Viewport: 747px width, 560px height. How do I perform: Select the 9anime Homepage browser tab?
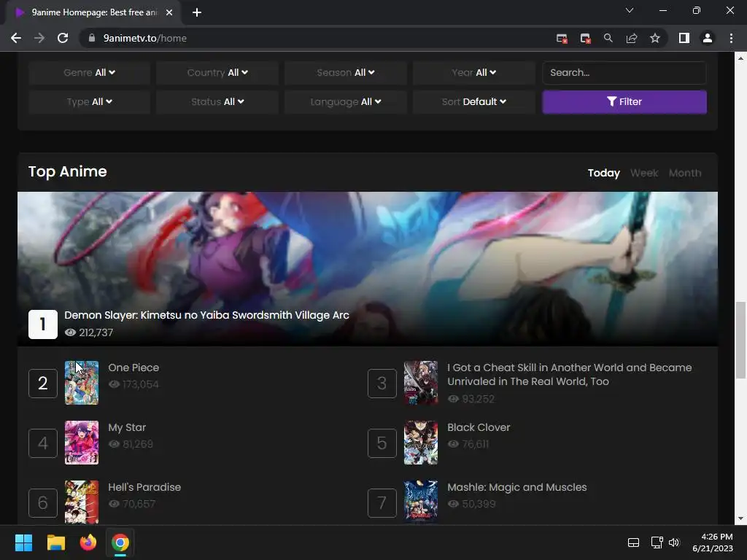[93, 12]
